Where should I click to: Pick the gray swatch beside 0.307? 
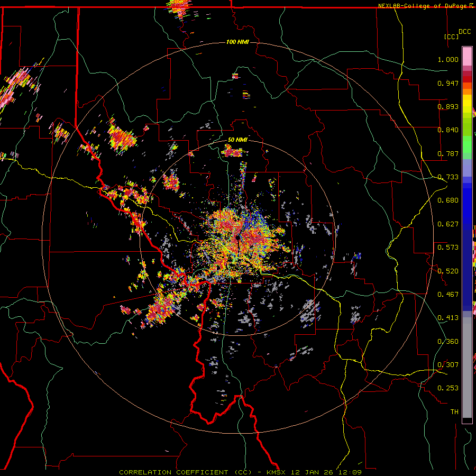click(x=467, y=368)
